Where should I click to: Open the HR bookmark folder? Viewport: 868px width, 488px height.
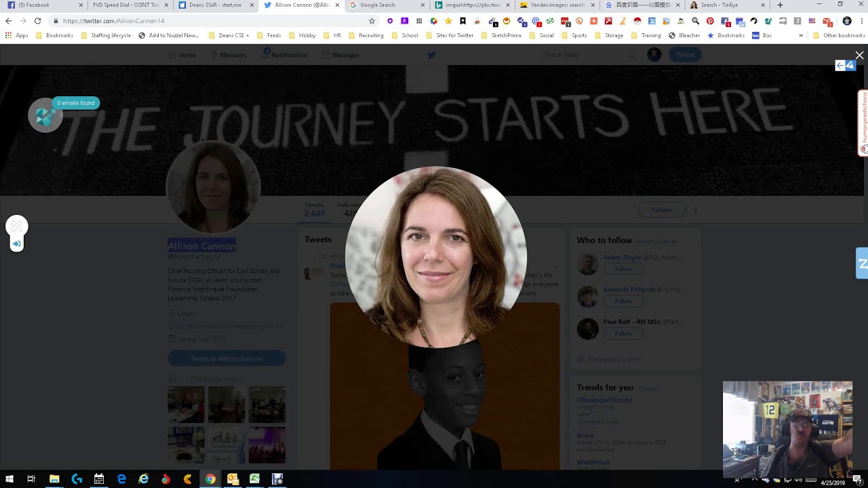point(332,35)
